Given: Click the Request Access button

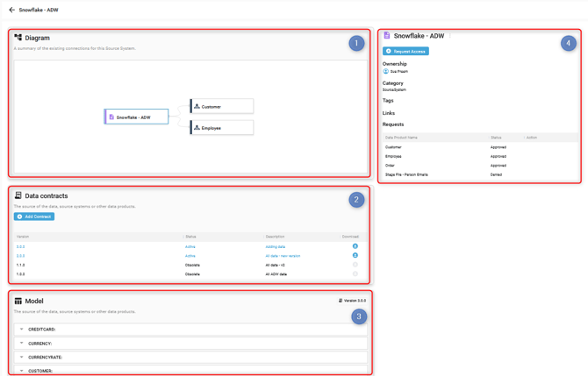Looking at the screenshot, I should 405,51.
